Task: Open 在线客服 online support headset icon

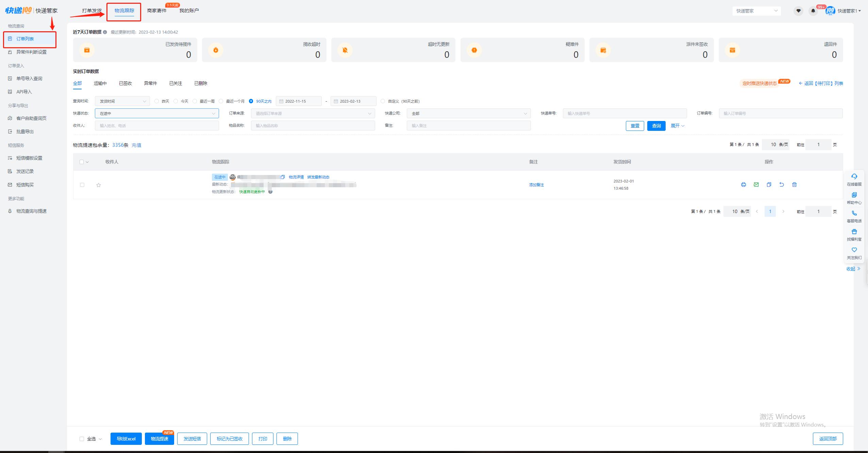Action: pyautogui.click(x=854, y=177)
